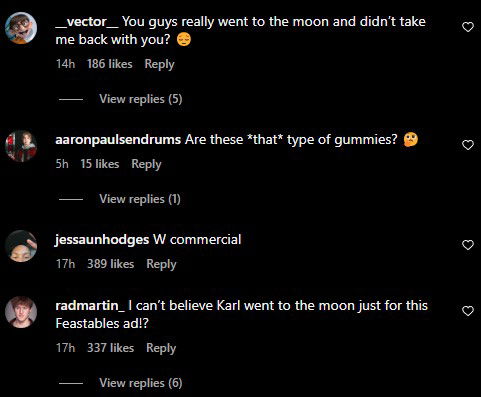Like aaronpaulsendrums comment with heart icon
The height and width of the screenshot is (397, 481).
pos(468,145)
